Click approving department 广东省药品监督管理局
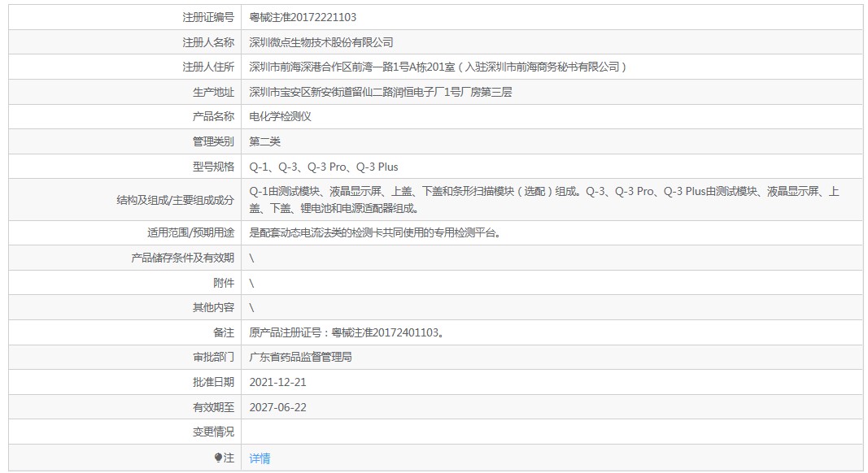Image resolution: width=868 pixels, height=473 pixels. (x=301, y=358)
